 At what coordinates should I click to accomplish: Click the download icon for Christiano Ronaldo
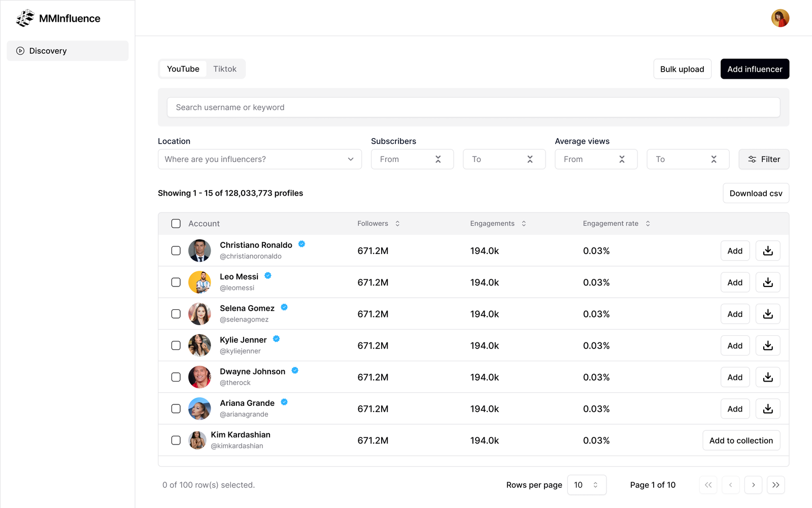[767, 251]
